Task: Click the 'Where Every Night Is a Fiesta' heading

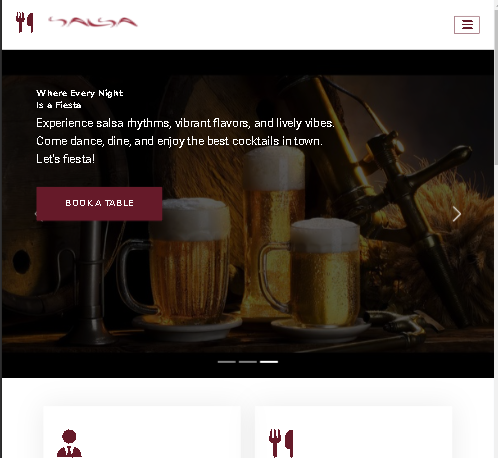Action: tap(80, 99)
